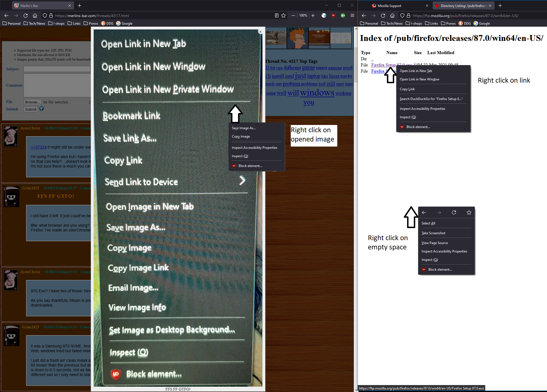Bookmark the Merlin's Bar page with the star
This screenshot has height=392, width=547.
click(283, 16)
